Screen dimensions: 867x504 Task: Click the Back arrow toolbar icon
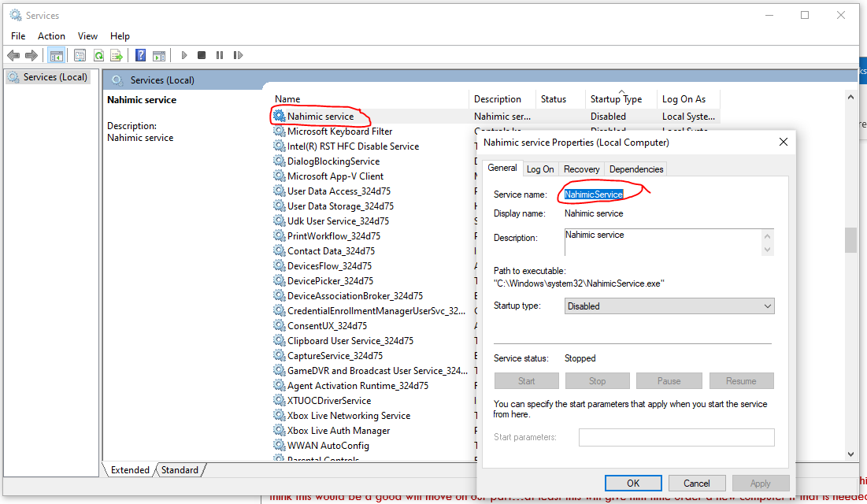[x=13, y=55]
